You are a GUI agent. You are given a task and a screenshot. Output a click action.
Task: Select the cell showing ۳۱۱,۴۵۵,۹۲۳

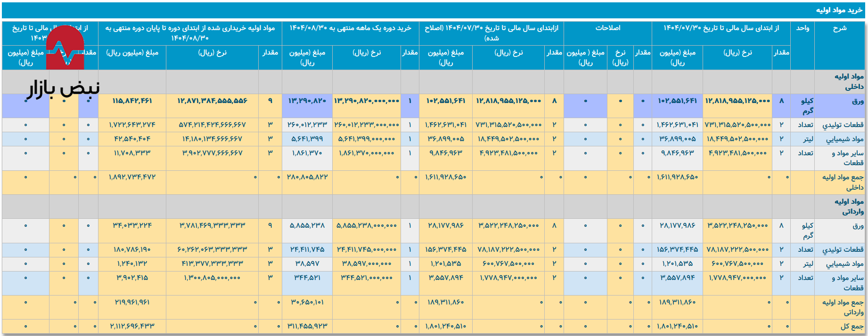pos(307,326)
